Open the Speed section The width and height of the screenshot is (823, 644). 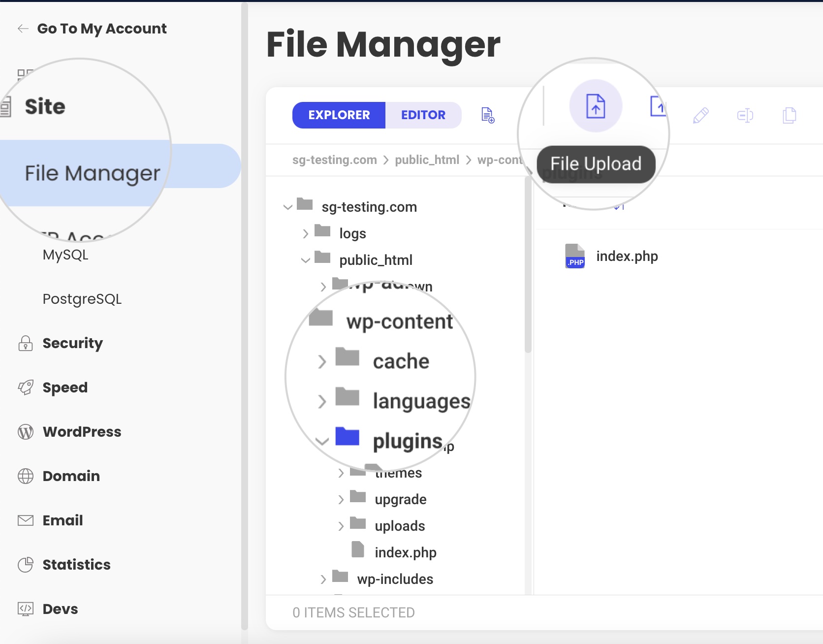(65, 387)
